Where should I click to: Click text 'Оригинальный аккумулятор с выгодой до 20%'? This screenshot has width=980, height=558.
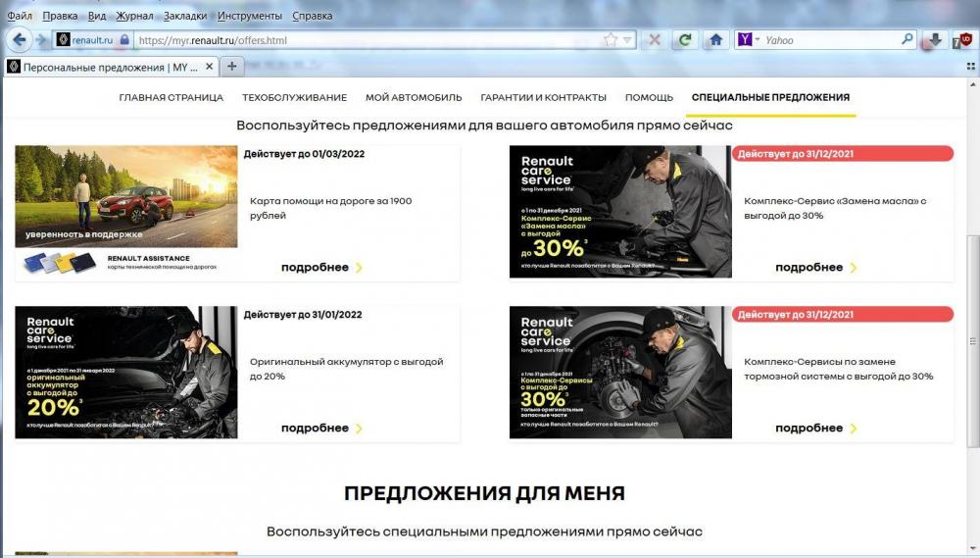pos(346,369)
